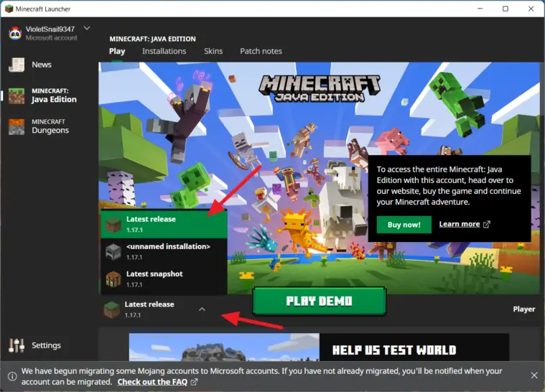Follow the Learn more link
Viewport: 545px width, 392px height.
point(464,224)
